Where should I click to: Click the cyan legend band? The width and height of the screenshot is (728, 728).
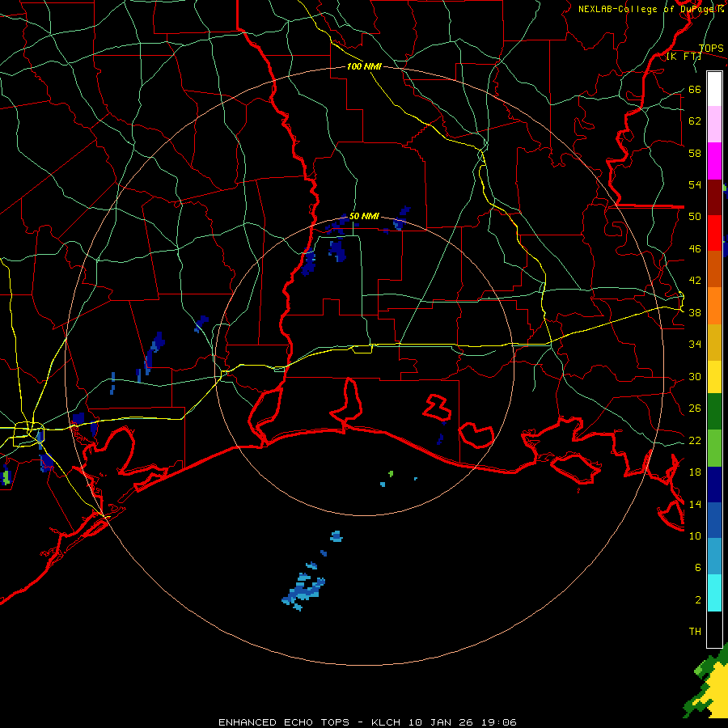pos(714,593)
